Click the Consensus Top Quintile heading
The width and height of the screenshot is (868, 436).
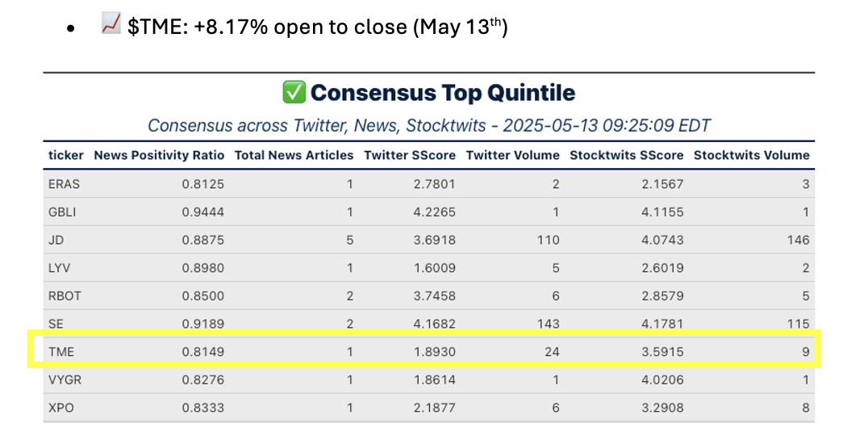coord(442,93)
